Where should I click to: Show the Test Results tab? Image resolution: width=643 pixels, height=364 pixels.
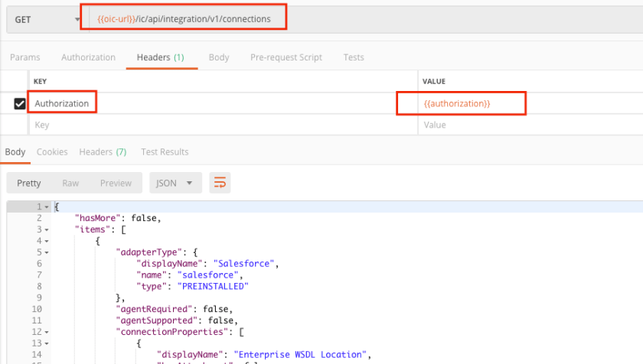[x=165, y=152]
